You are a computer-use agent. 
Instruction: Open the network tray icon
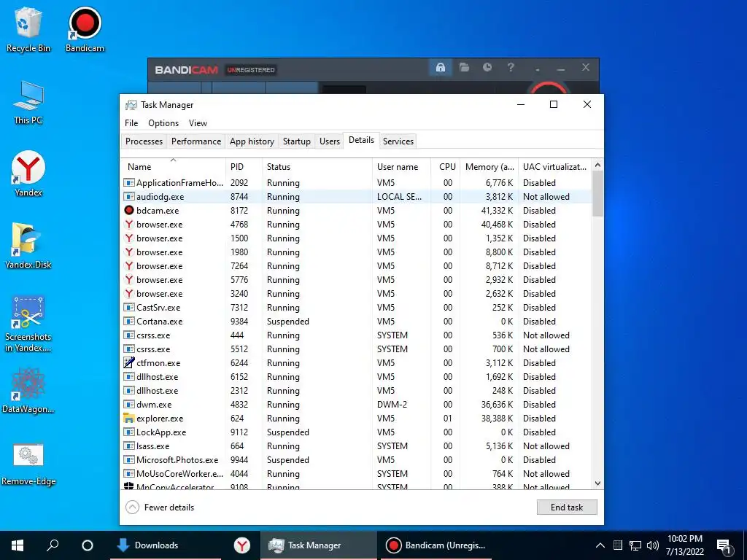pos(635,545)
